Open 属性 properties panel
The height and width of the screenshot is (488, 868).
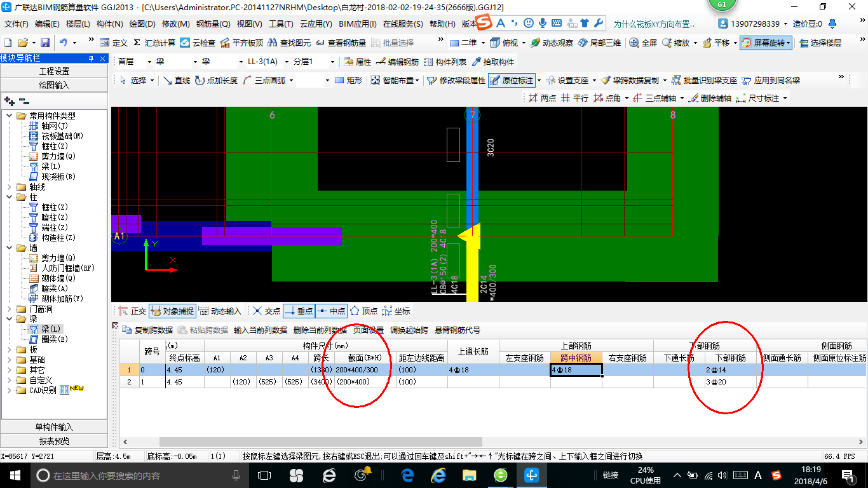point(357,62)
